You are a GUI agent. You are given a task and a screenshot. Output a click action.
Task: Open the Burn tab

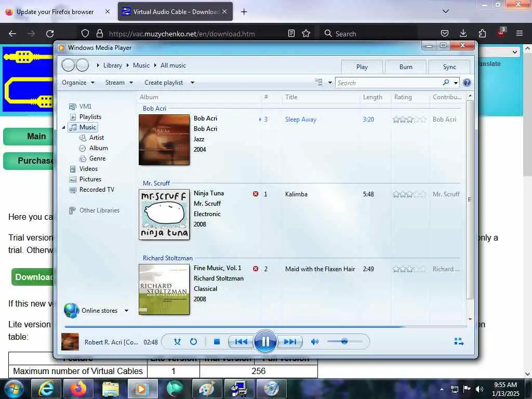(x=405, y=67)
